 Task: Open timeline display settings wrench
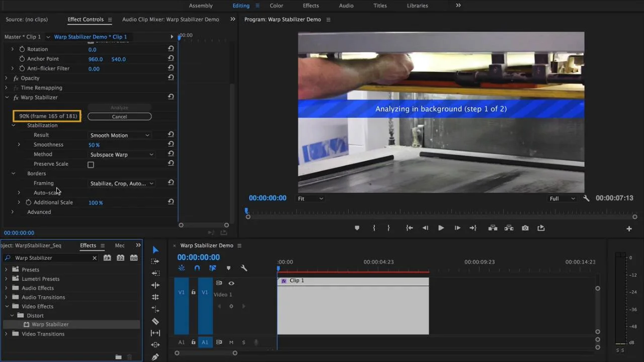pyautogui.click(x=244, y=268)
